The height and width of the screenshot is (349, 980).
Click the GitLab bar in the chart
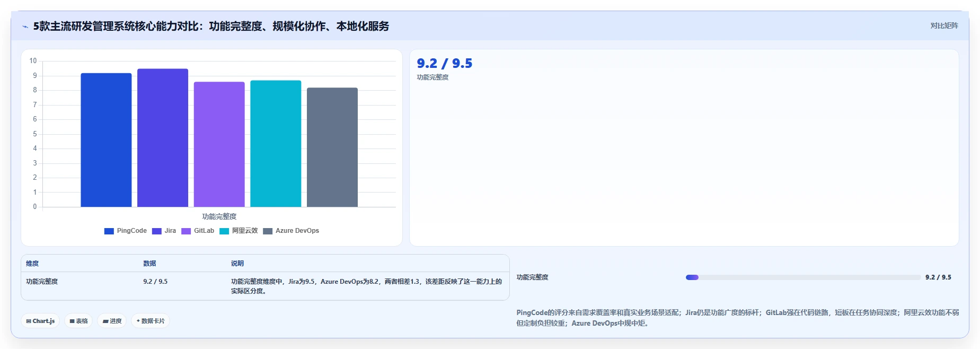tap(219, 144)
